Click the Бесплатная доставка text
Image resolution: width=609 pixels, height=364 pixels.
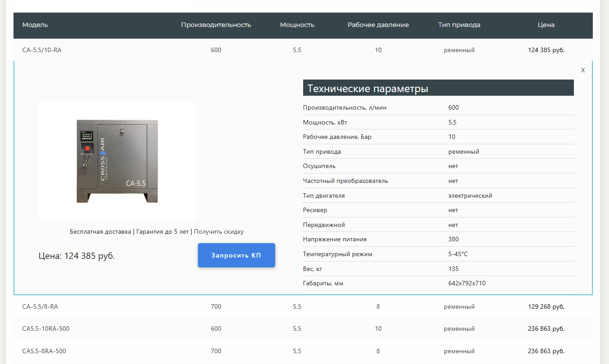[x=100, y=232]
